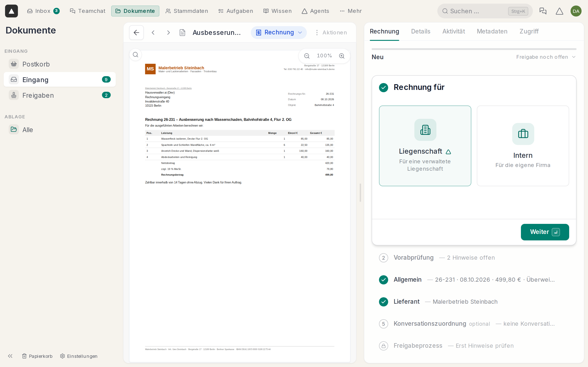Image resolution: width=588 pixels, height=367 pixels.
Task: Collapse sidebar with double chevron icon
Action: (x=10, y=356)
